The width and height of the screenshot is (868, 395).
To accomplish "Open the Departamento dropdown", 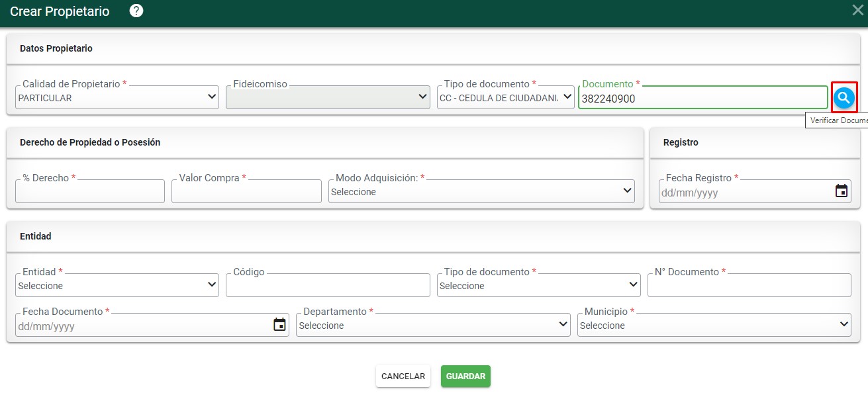I will pos(433,325).
